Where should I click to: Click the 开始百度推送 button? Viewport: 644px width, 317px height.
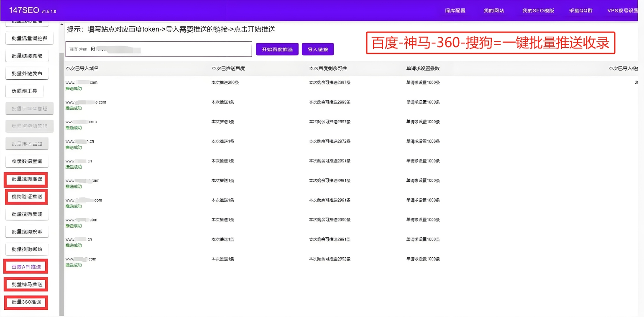point(277,49)
